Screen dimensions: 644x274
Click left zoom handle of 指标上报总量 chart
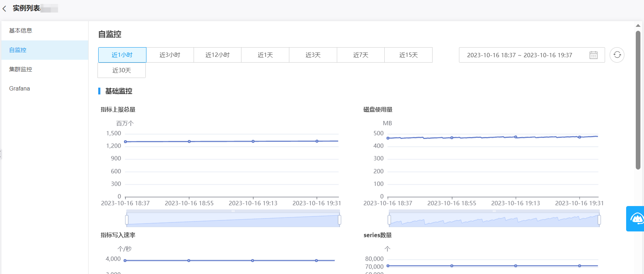(x=127, y=220)
